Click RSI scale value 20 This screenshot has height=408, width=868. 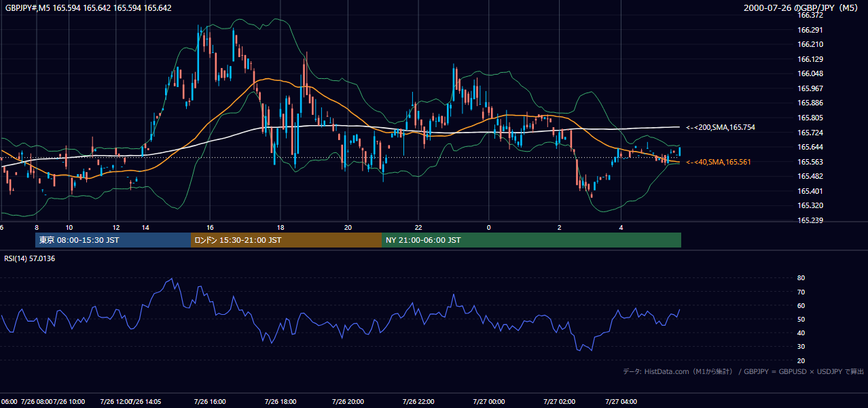[801, 360]
